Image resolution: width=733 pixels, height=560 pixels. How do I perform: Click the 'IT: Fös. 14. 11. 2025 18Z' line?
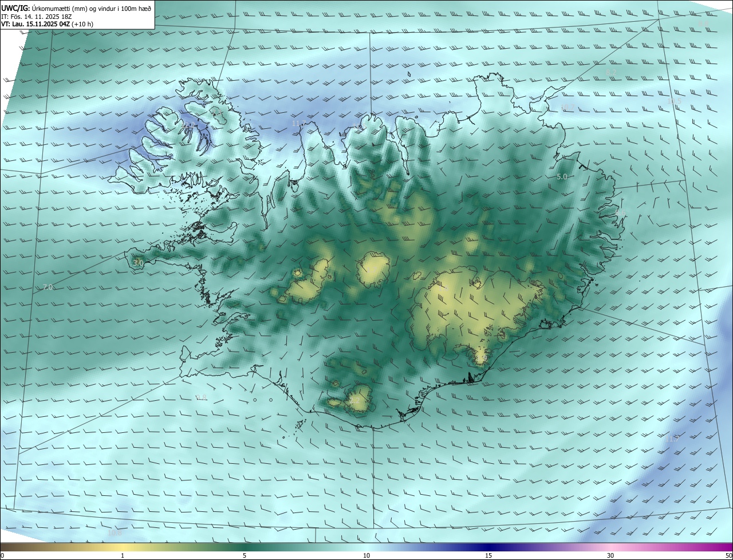[x=38, y=16]
